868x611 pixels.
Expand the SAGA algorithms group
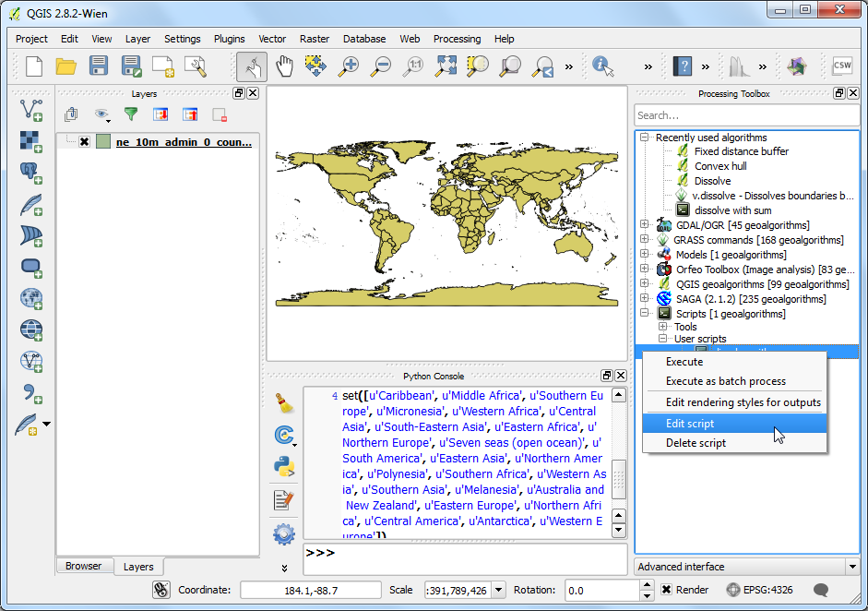pos(644,298)
